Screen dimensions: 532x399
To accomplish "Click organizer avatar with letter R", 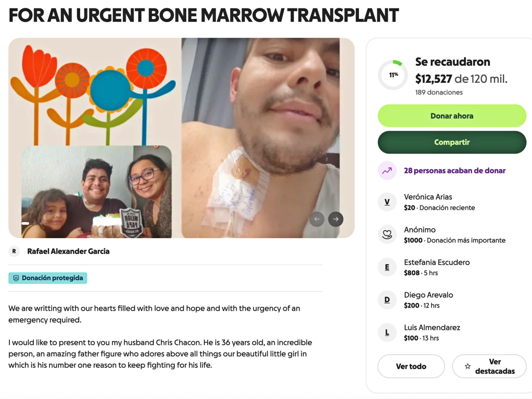I will point(14,251).
